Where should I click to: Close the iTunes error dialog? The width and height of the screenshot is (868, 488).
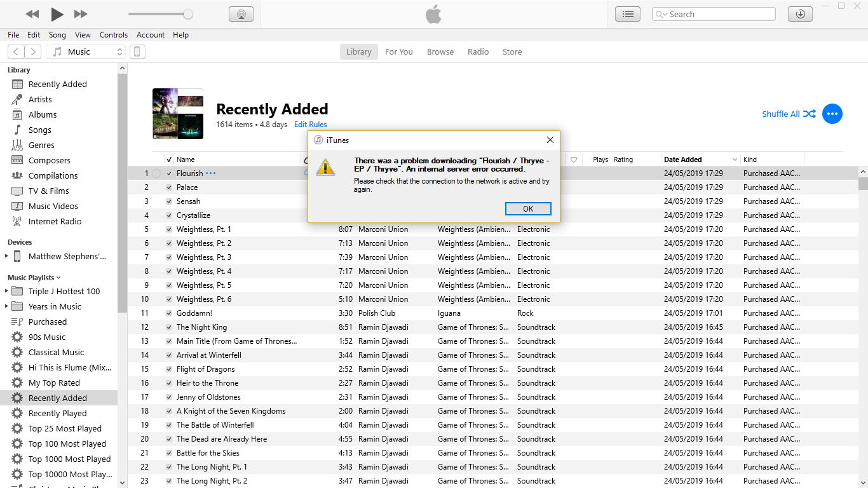(550, 140)
